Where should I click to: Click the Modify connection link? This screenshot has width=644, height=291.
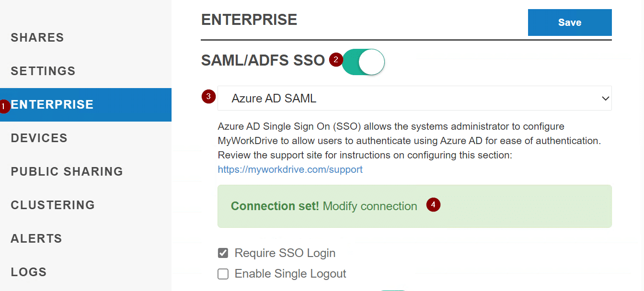coord(370,206)
